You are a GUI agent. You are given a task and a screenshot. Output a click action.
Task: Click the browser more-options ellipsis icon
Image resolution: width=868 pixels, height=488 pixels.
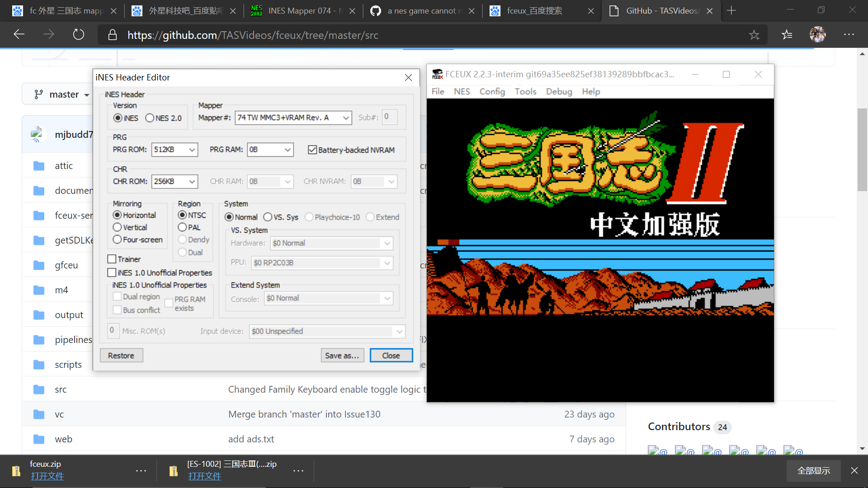click(849, 34)
